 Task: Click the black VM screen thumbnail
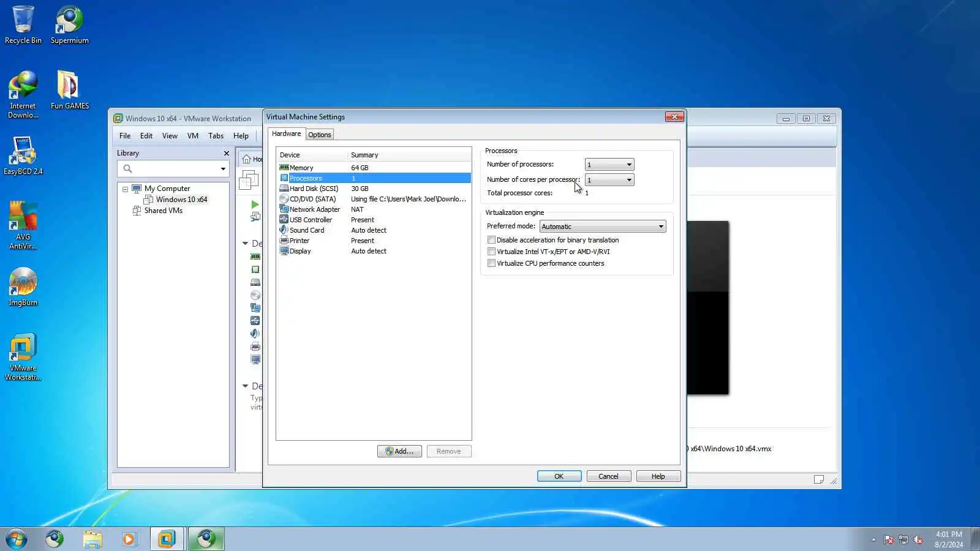tap(708, 308)
